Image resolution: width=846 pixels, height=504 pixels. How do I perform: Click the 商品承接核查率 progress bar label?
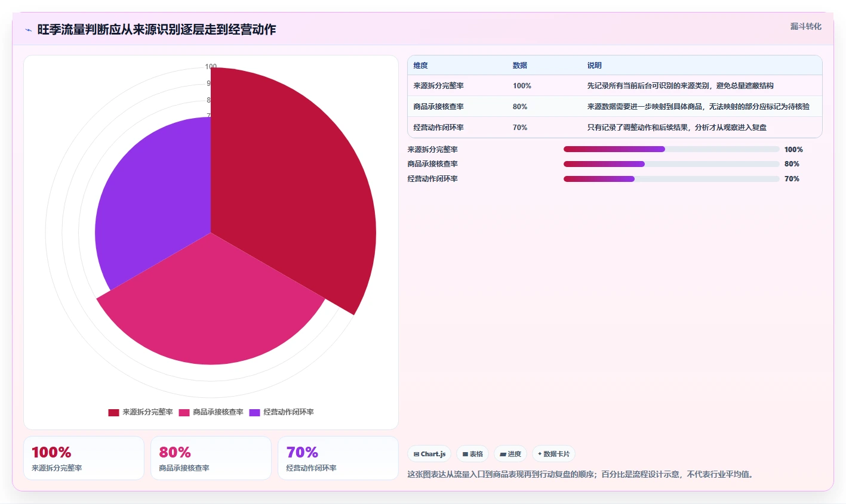coord(433,164)
